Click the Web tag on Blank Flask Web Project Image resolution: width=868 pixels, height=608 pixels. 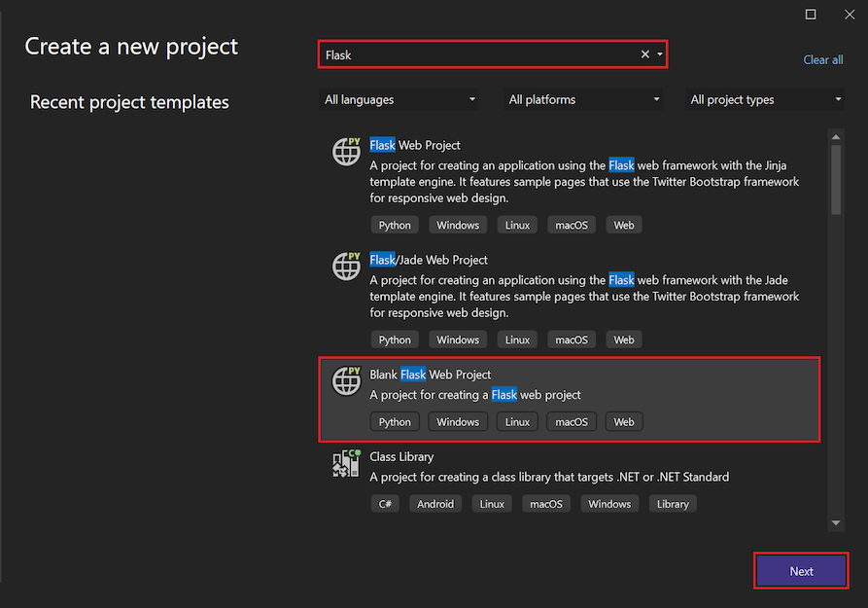tap(623, 421)
